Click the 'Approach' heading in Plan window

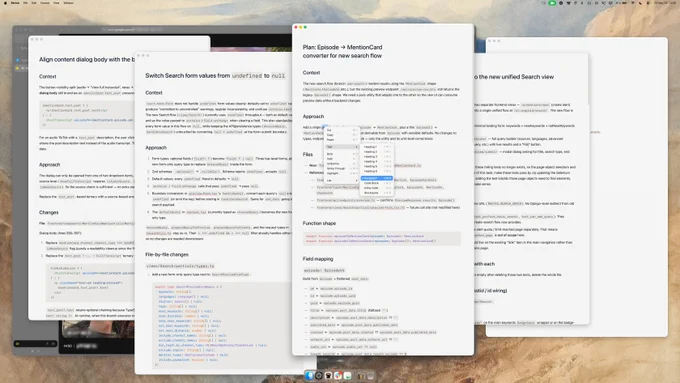point(313,116)
